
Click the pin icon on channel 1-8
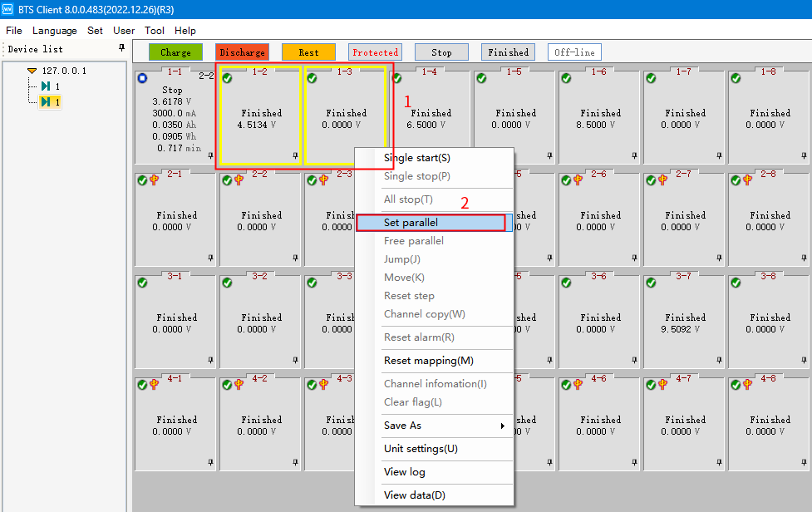coord(804,155)
